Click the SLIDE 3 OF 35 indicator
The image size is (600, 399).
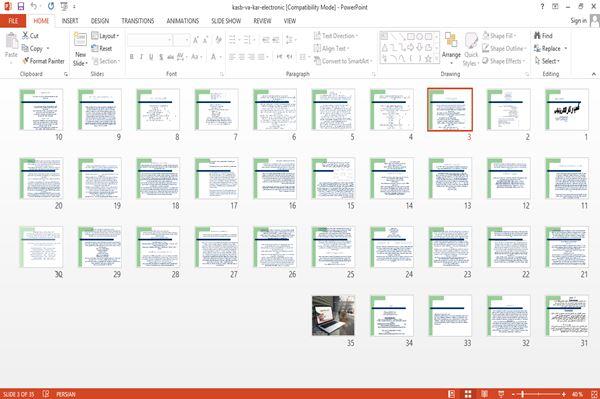pyautogui.click(x=18, y=394)
